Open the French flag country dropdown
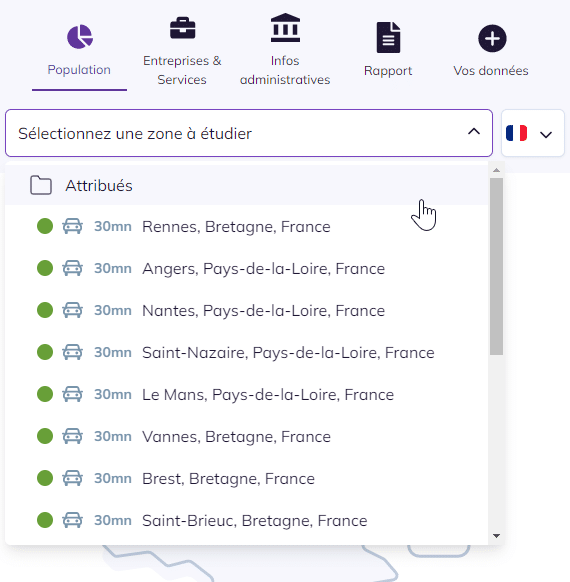570x582 pixels. point(533,133)
